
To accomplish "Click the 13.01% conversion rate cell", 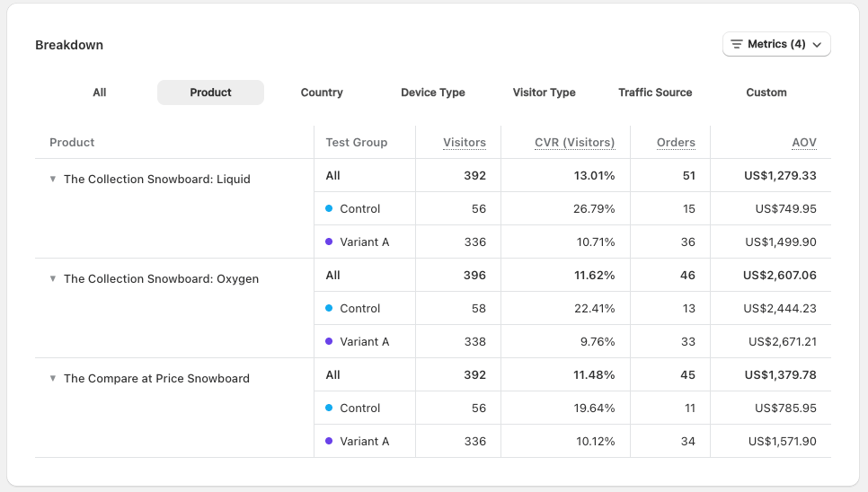I will [x=594, y=176].
